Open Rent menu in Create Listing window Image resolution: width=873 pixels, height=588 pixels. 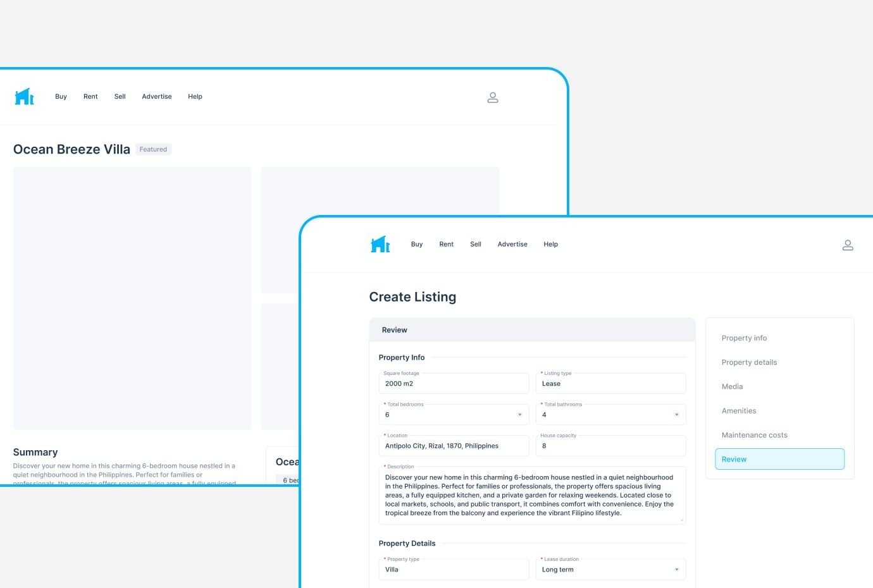click(447, 244)
